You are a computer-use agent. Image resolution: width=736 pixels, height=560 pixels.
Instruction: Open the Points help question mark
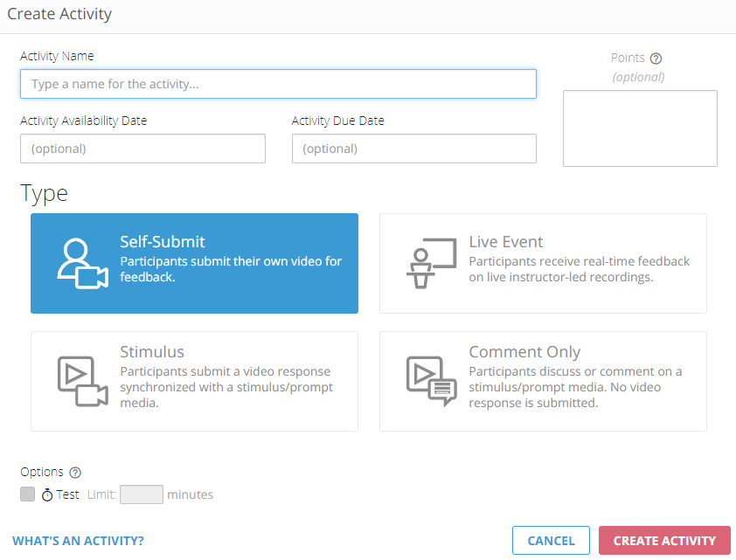click(x=656, y=59)
